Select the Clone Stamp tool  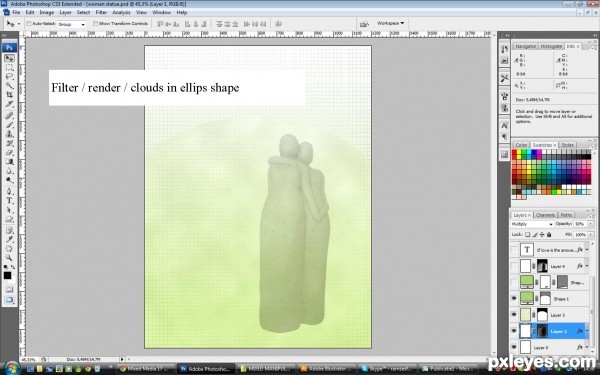pyautogui.click(x=10, y=134)
